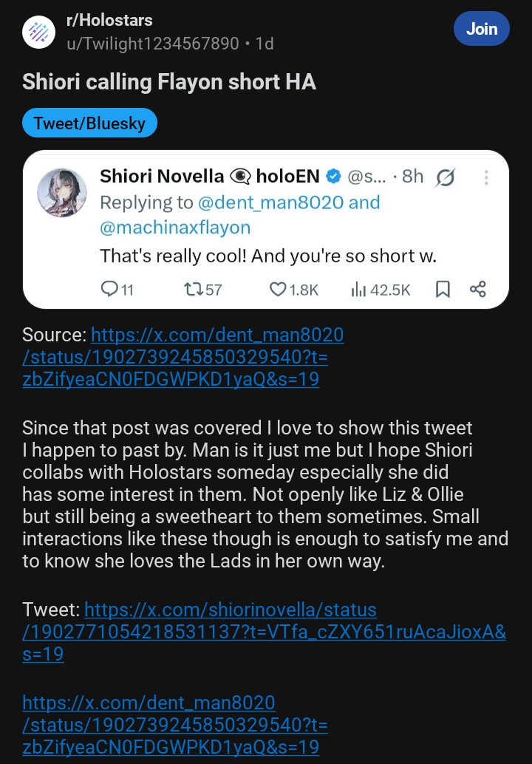Click the tweet's share icon
This screenshot has width=532, height=764.
pyautogui.click(x=478, y=290)
